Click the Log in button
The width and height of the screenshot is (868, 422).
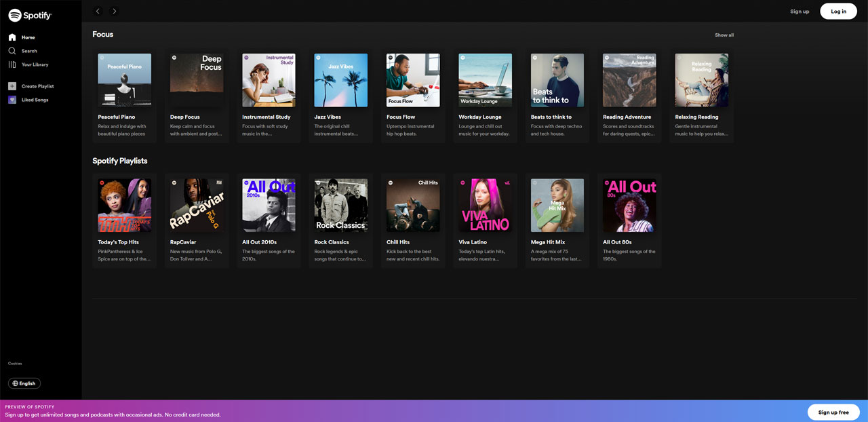839,11
